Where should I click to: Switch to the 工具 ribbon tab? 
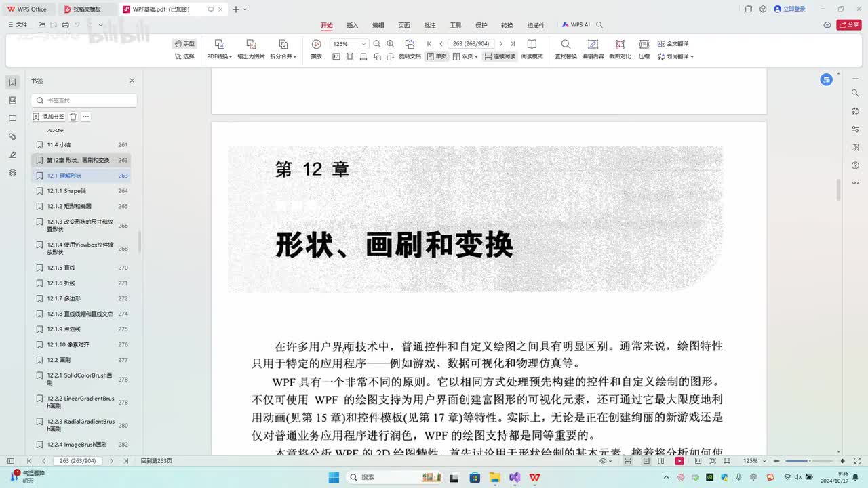[456, 25]
